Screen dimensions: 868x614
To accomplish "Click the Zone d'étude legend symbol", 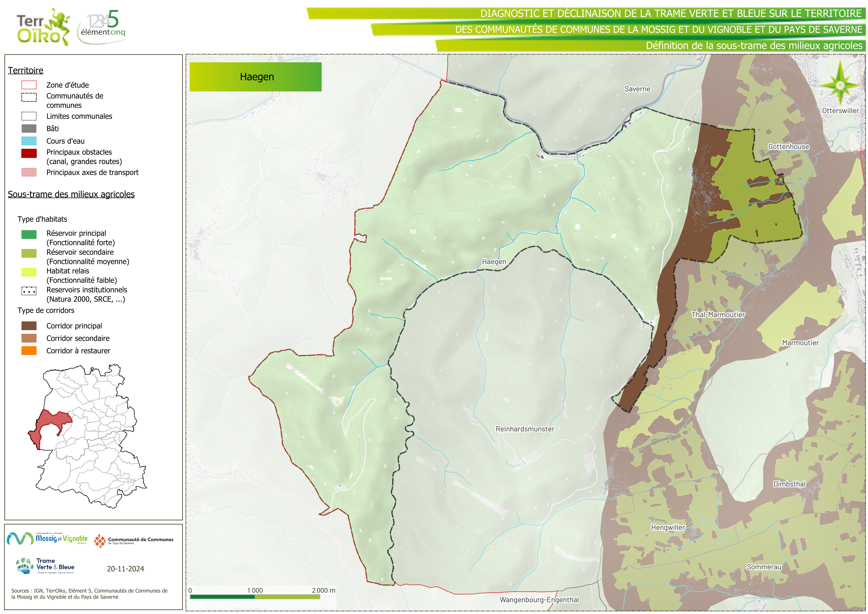I will pos(29,85).
